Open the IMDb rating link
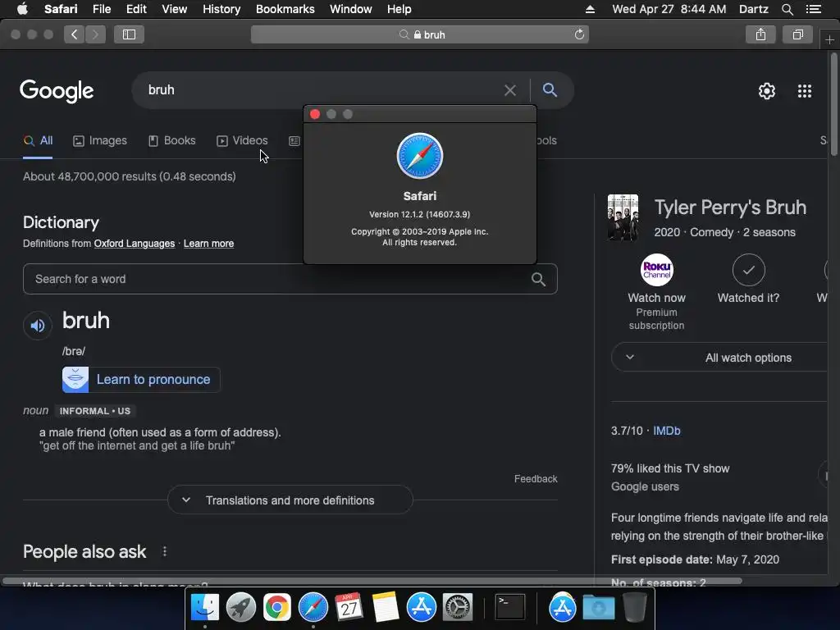This screenshot has width=840, height=630. tap(667, 431)
